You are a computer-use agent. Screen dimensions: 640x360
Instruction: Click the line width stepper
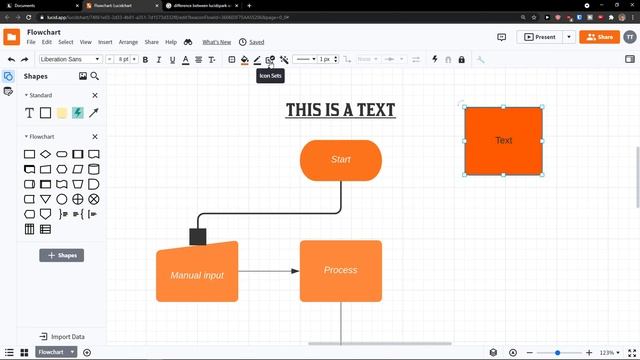(x=336, y=59)
